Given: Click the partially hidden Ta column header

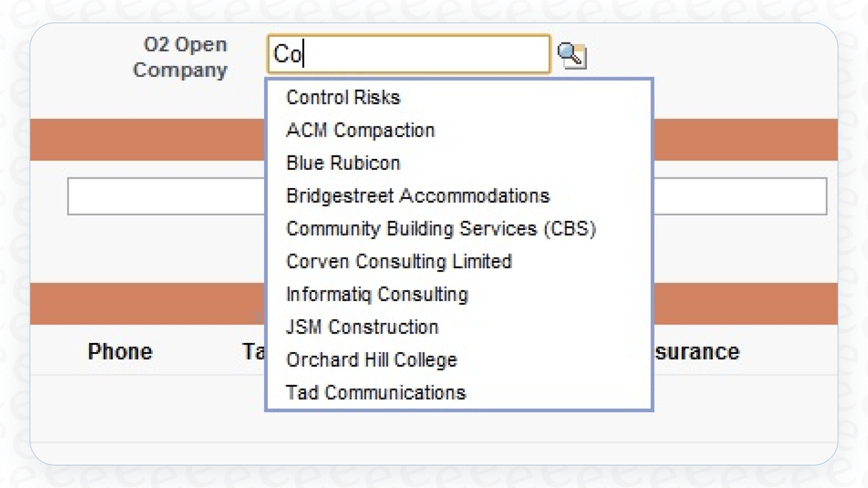Looking at the screenshot, I should (253, 350).
